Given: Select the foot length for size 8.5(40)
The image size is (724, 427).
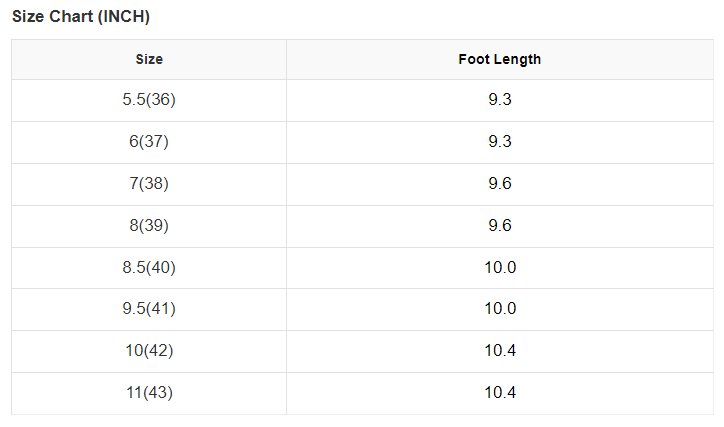Looking at the screenshot, I should tap(500, 268).
